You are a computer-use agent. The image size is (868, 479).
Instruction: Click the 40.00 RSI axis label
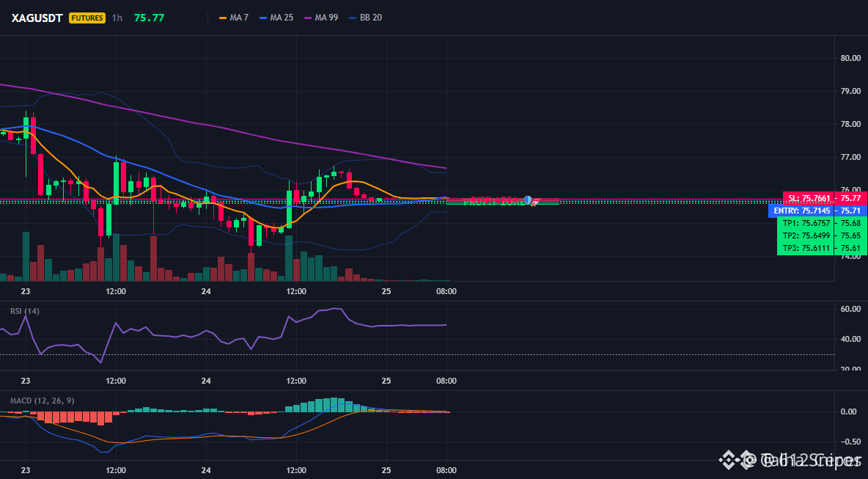point(850,340)
